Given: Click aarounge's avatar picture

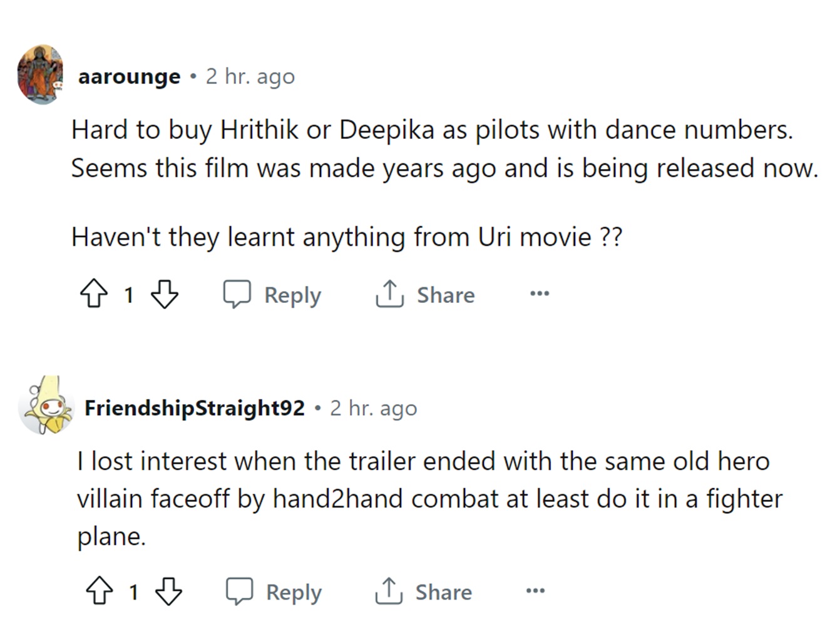Looking at the screenshot, I should [41, 74].
